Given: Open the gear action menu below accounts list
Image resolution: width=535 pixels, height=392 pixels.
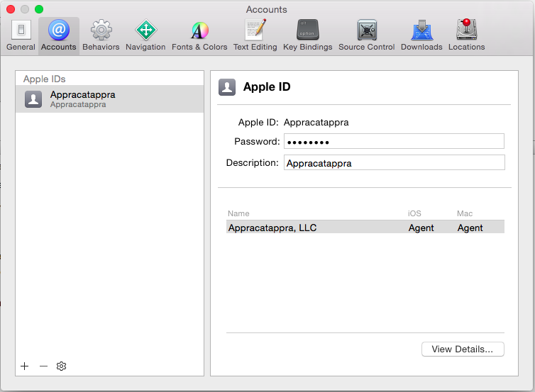Looking at the screenshot, I should pos(62,366).
